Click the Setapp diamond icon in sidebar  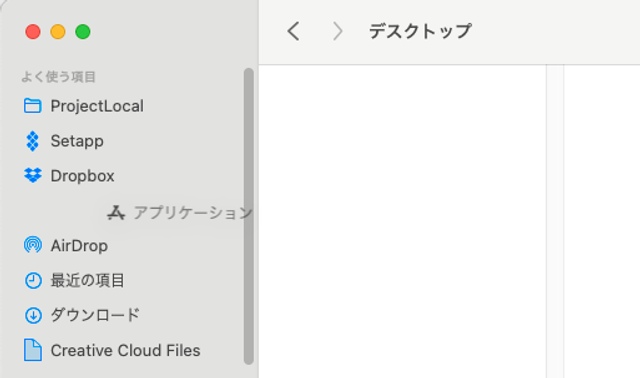(32, 141)
